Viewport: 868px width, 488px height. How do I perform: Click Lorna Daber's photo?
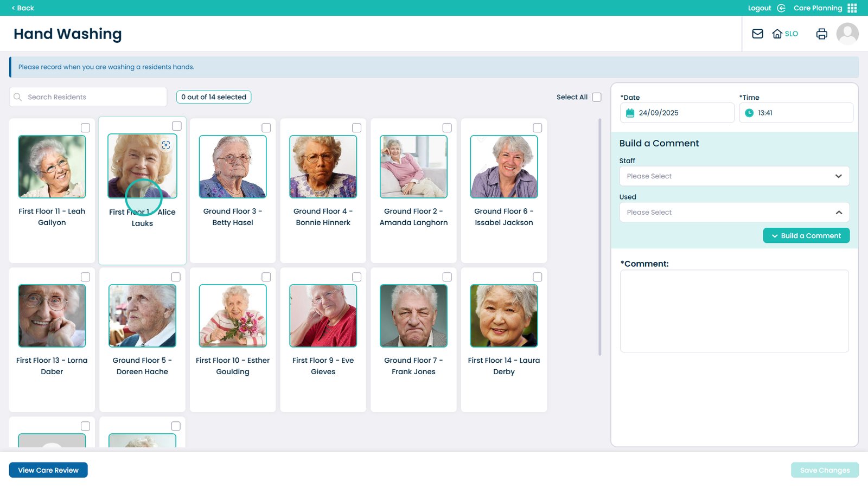click(52, 316)
